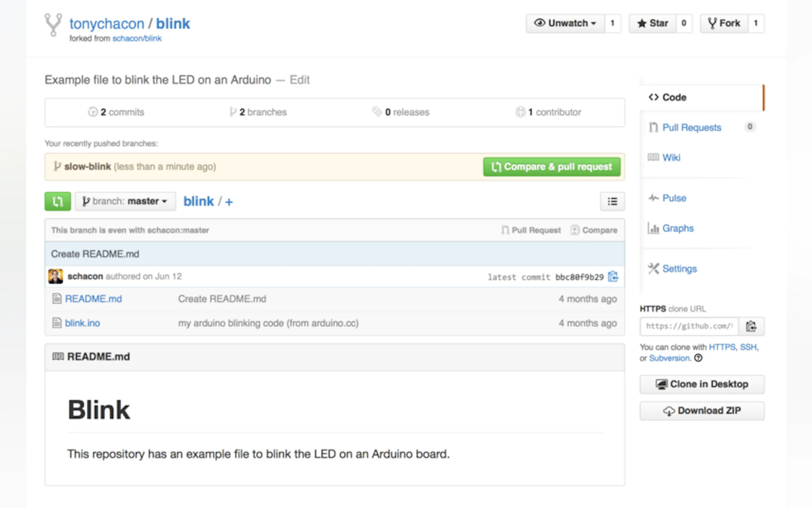This screenshot has width=812, height=508.
Task: Click the plus icon to create a new file
Action: 229,202
